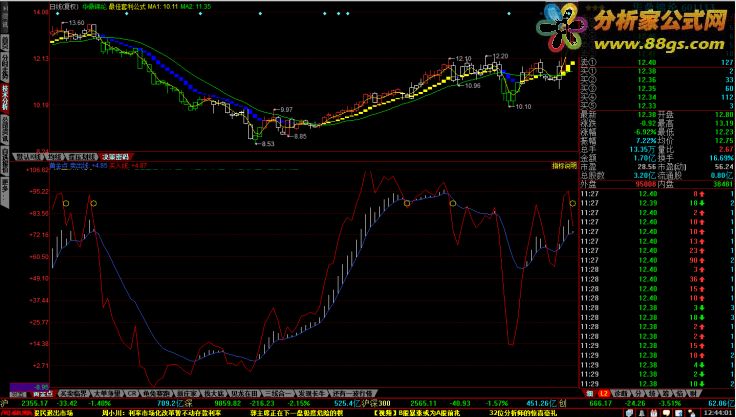The height and width of the screenshot is (417, 736).
Task: Open the 超赢家 indicator tab
Action: pyautogui.click(x=187, y=394)
